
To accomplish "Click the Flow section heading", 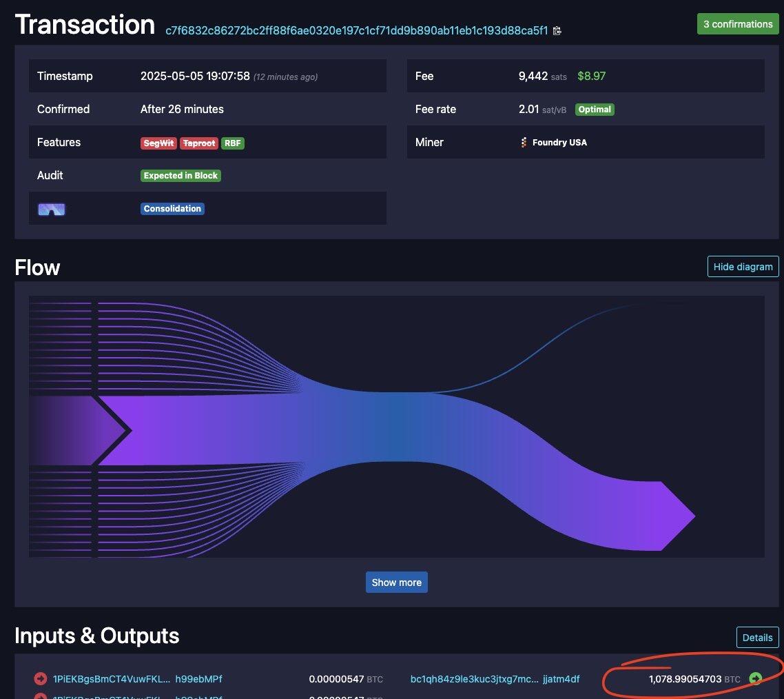I will [37, 267].
